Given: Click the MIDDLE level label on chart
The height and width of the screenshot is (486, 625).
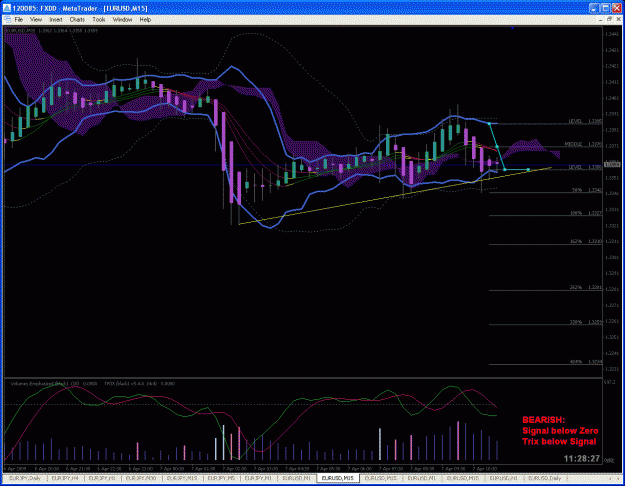Looking at the screenshot, I should coord(574,144).
